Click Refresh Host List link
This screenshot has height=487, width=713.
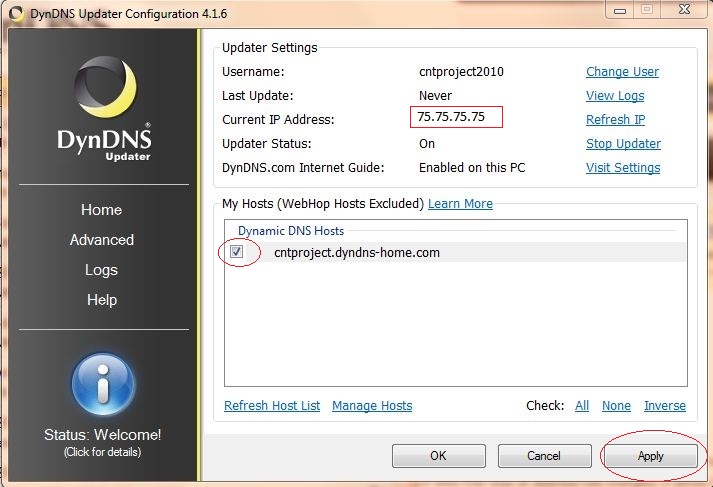(272, 405)
